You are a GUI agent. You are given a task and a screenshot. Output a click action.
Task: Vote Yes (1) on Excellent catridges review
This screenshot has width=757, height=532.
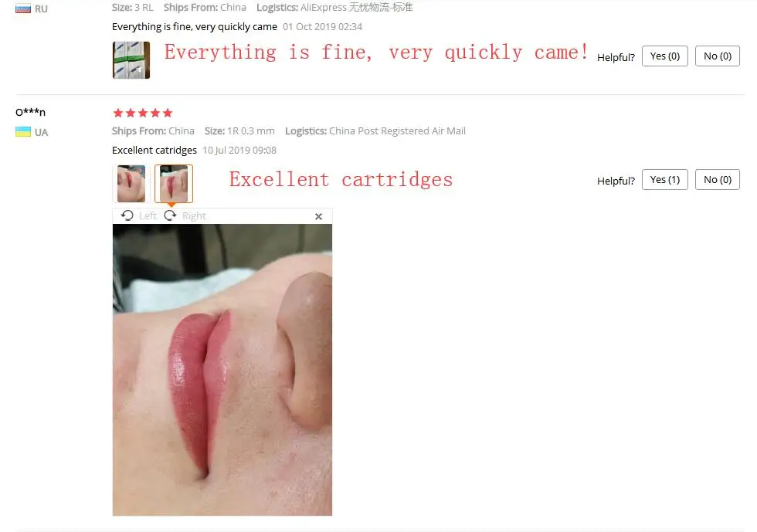tap(665, 180)
